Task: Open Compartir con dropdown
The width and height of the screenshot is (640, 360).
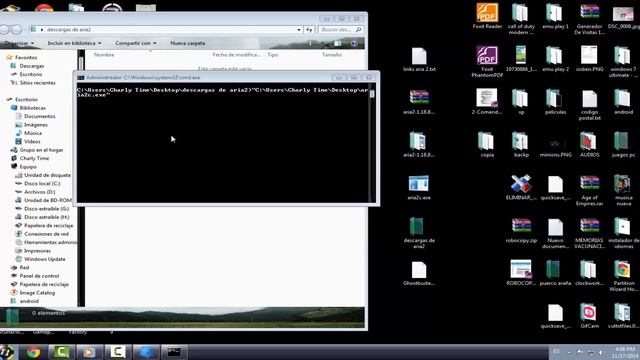Action: click(136, 43)
